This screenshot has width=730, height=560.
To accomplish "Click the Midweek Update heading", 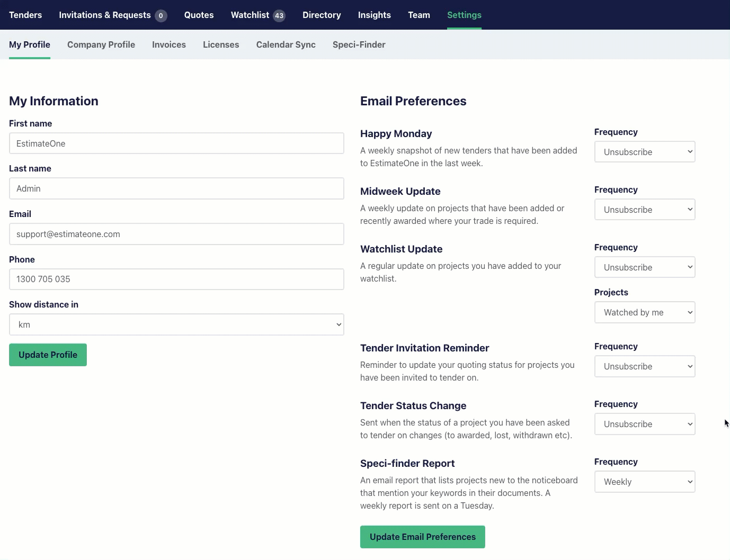I will tap(400, 192).
